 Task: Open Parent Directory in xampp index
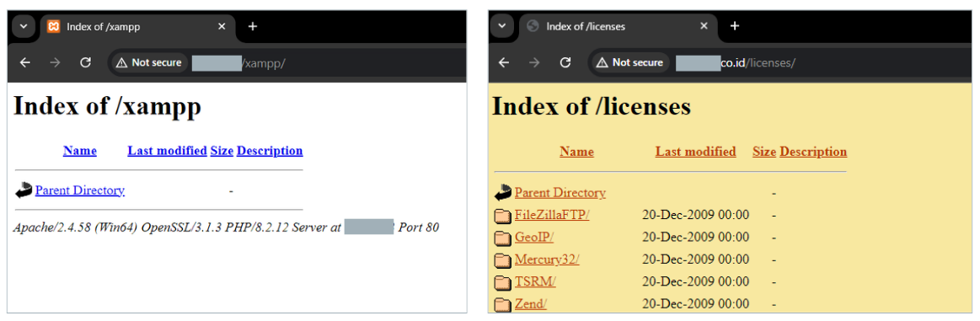click(80, 190)
